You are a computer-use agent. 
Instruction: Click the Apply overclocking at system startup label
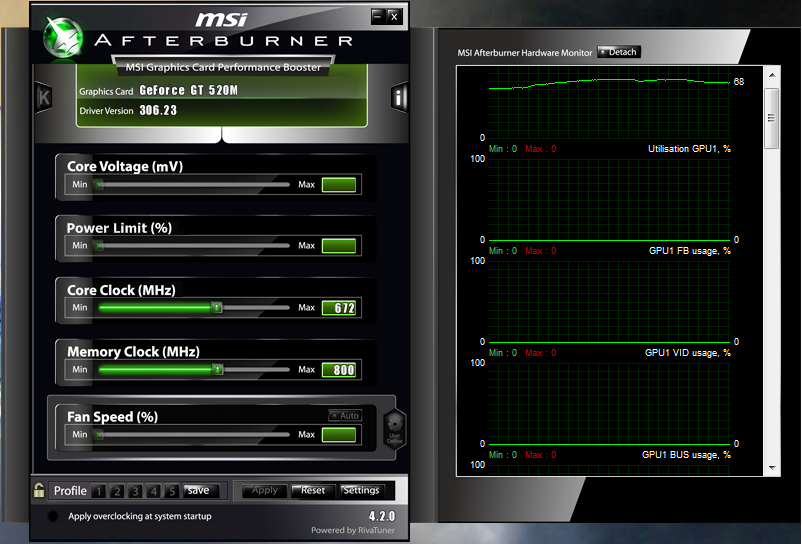[x=140, y=516]
